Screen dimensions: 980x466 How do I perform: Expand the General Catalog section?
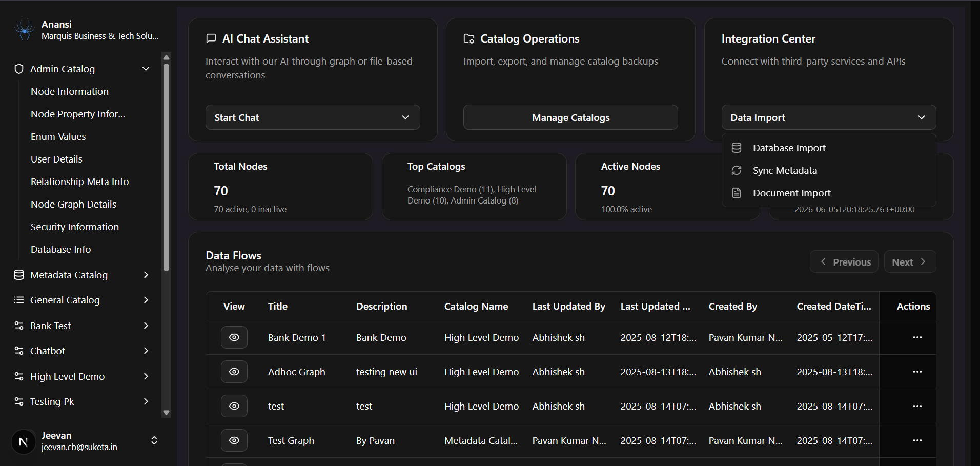pyautogui.click(x=146, y=300)
